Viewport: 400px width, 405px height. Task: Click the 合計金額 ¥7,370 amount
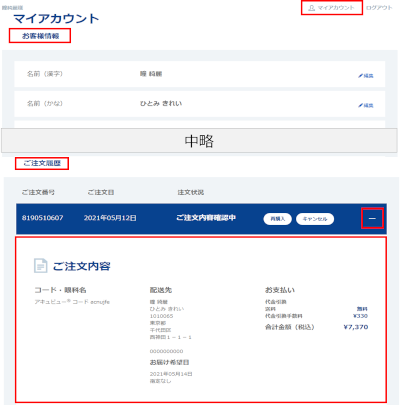356,327
